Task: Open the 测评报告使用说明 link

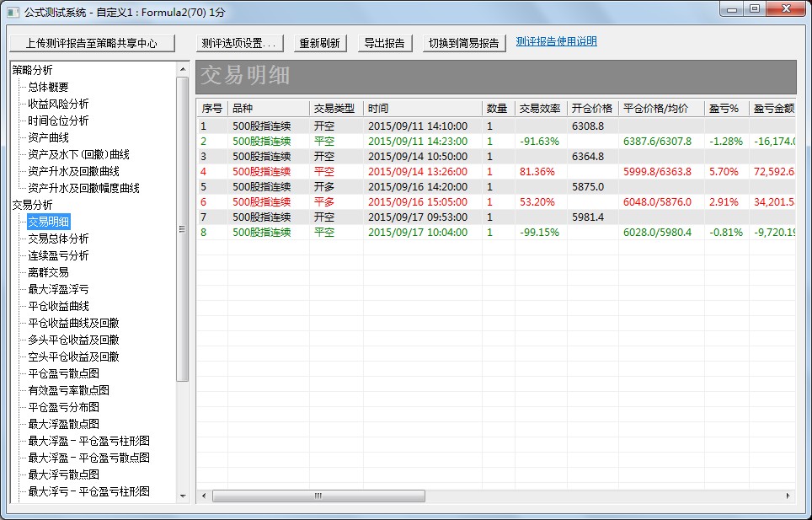Action: pos(556,41)
